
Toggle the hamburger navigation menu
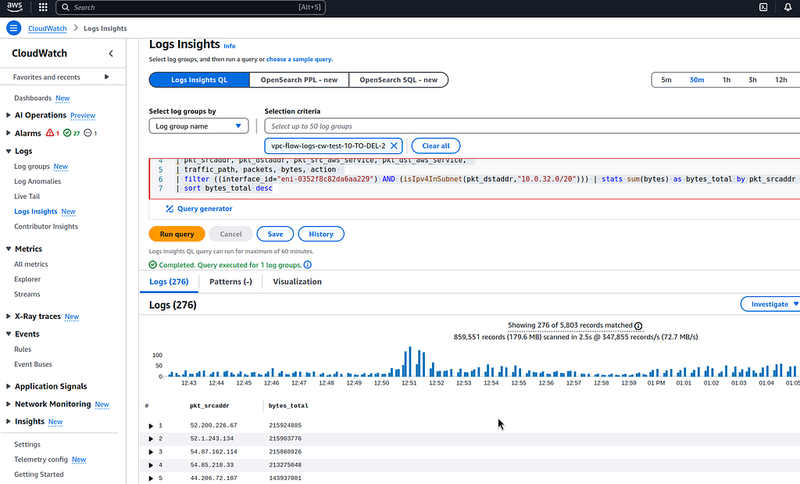point(14,28)
